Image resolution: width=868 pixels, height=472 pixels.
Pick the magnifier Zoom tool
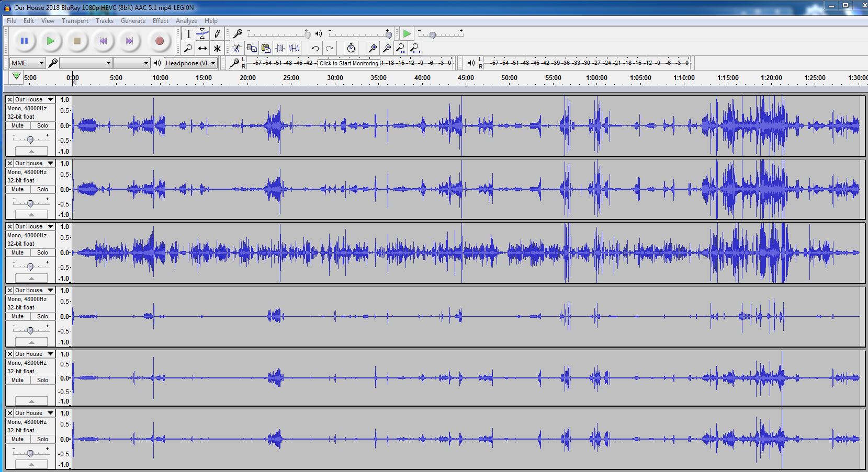point(188,48)
